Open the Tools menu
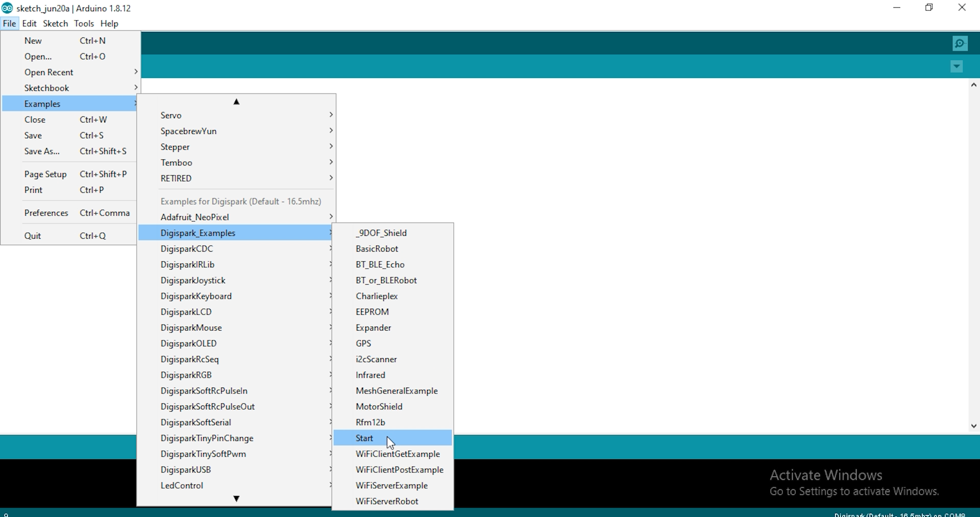The width and height of the screenshot is (980, 517). (84, 23)
